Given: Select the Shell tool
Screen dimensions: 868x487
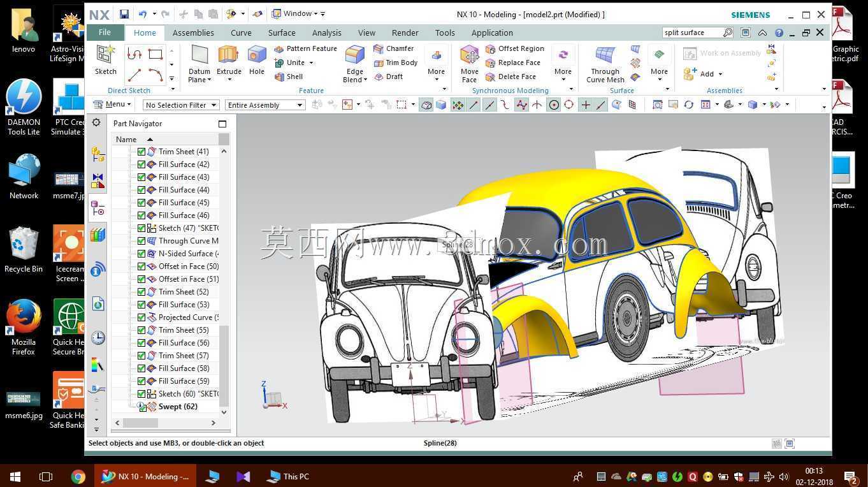Looking at the screenshot, I should coord(289,76).
